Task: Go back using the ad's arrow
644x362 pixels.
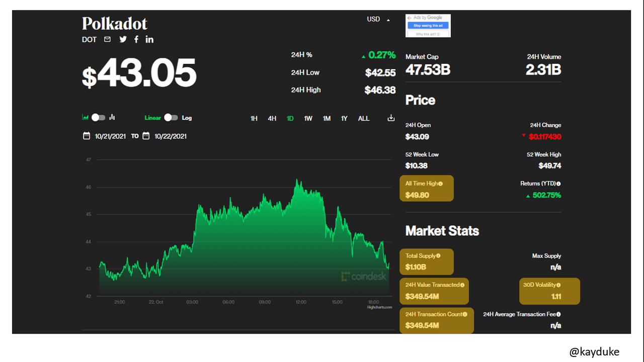Action: 410,18
